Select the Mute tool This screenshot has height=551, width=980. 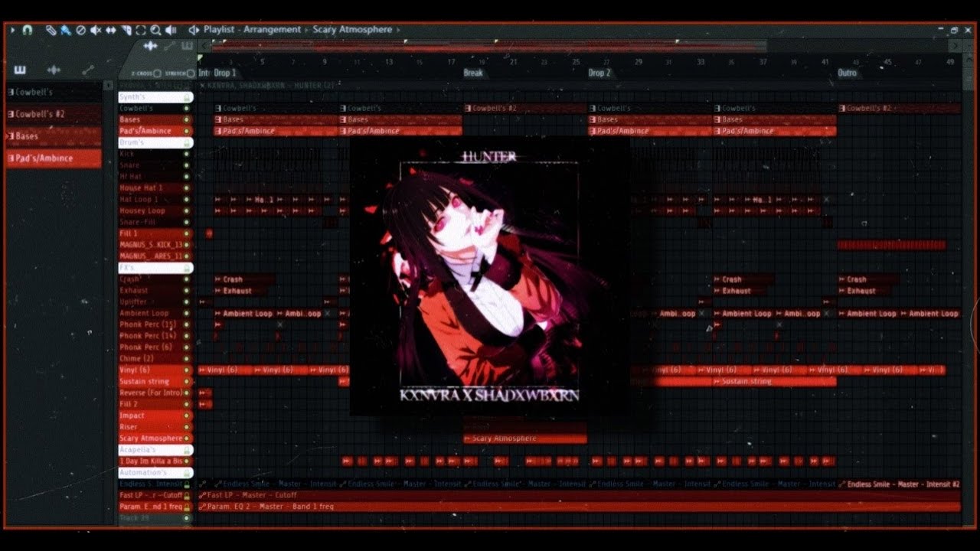[96, 30]
